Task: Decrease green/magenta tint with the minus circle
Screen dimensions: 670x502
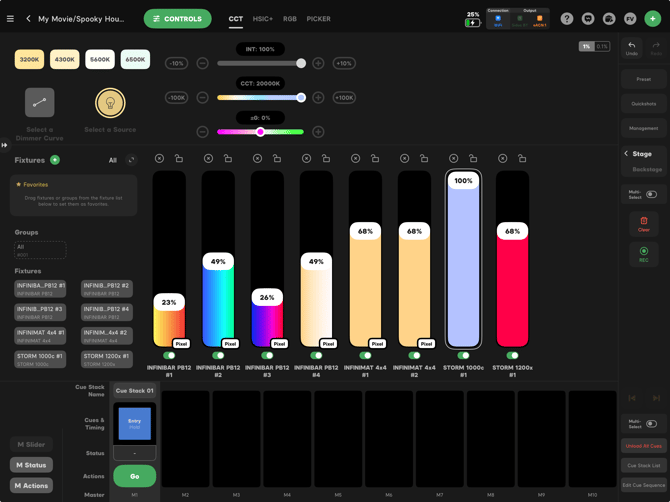Action: point(203,132)
